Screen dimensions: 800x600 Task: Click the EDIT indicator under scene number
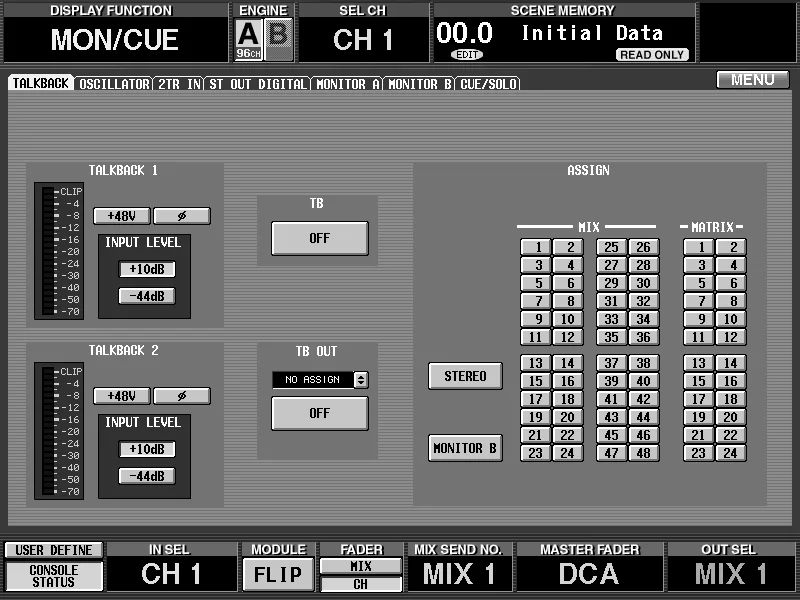(x=467, y=55)
